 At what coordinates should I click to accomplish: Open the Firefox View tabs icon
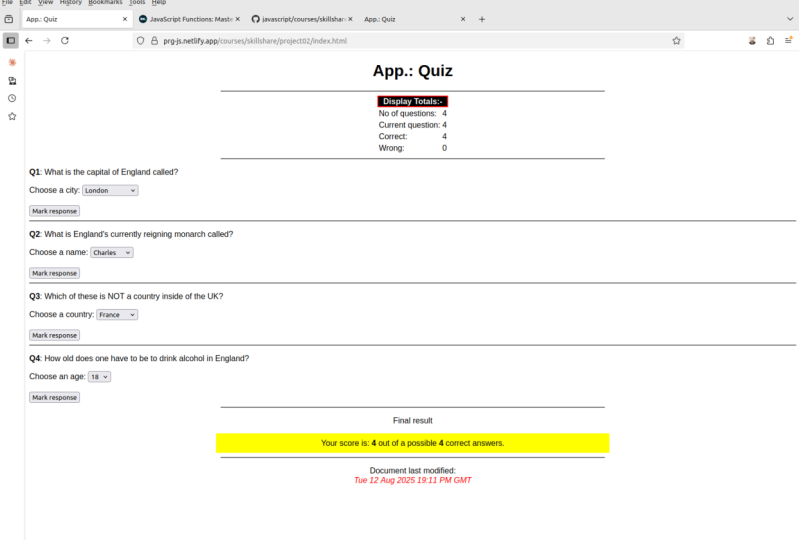pos(9,19)
